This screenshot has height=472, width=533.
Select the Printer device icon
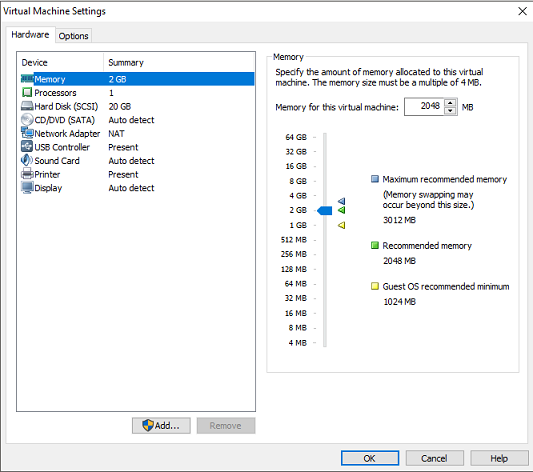pos(27,174)
